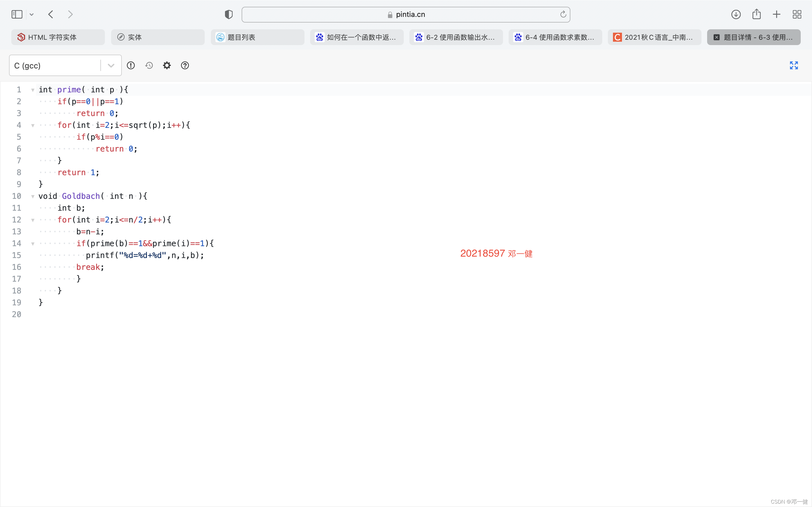Click the editor settings gear icon
This screenshot has width=812, height=507.
[x=167, y=65]
